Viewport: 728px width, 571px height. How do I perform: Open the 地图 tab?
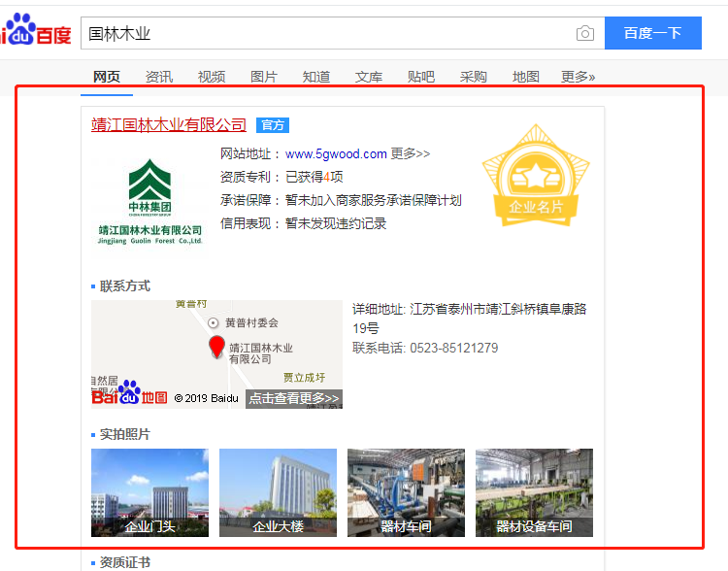526,77
